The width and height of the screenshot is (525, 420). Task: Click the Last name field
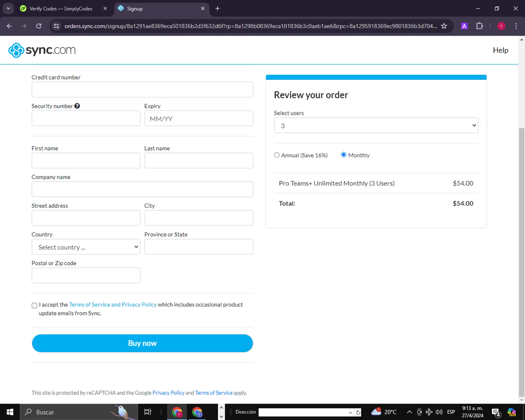199,160
